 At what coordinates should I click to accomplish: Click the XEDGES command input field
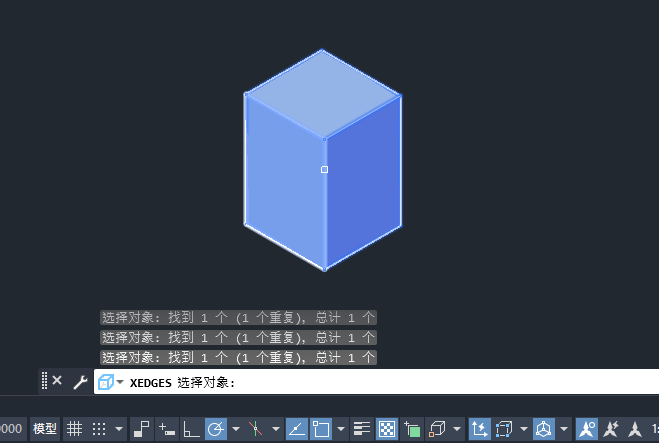pos(376,382)
